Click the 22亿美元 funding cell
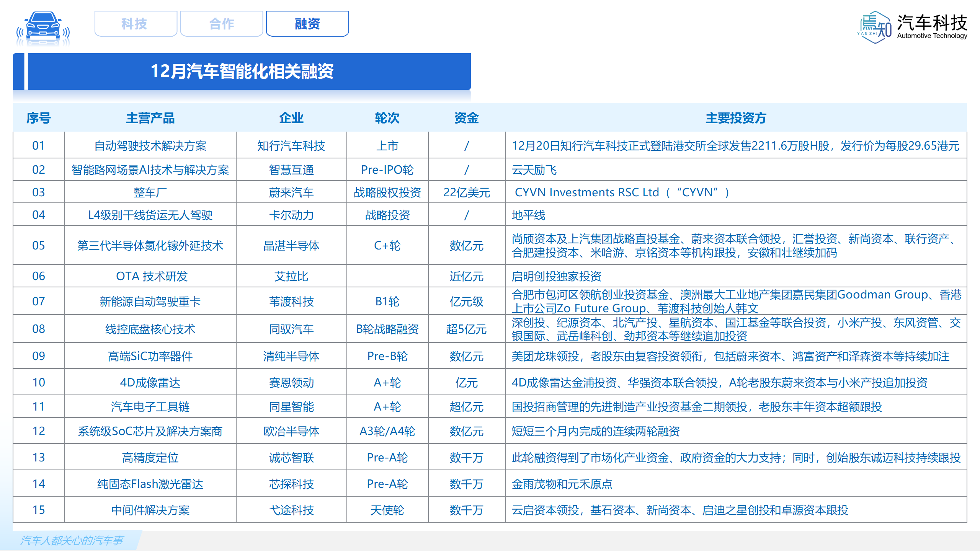Viewport: 980px width, 551px height. 467,192
